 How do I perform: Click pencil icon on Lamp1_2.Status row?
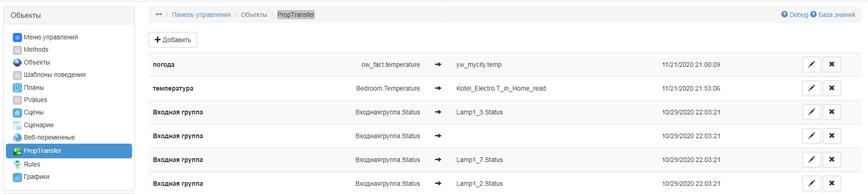811,183
